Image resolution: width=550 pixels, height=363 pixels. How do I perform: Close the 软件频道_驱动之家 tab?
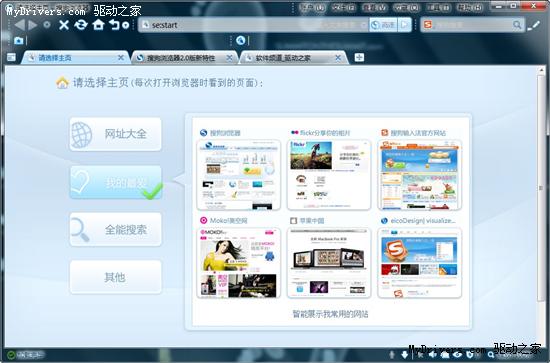click(x=338, y=58)
